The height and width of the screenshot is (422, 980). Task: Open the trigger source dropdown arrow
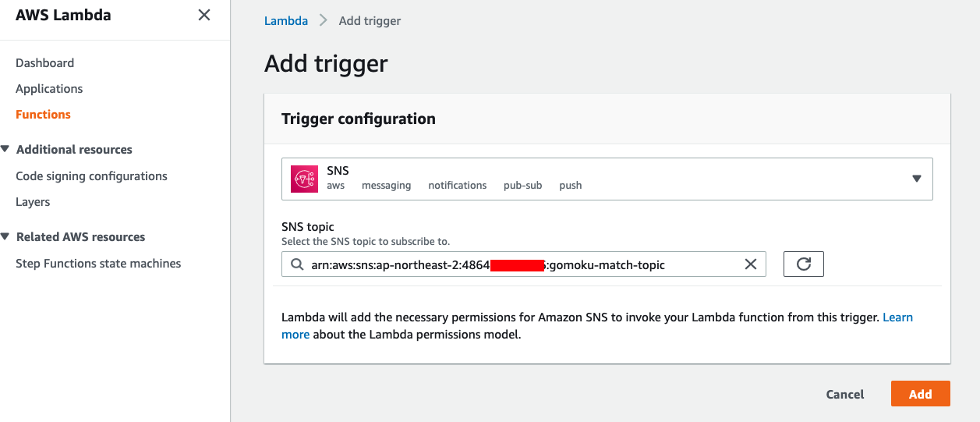coord(917,179)
